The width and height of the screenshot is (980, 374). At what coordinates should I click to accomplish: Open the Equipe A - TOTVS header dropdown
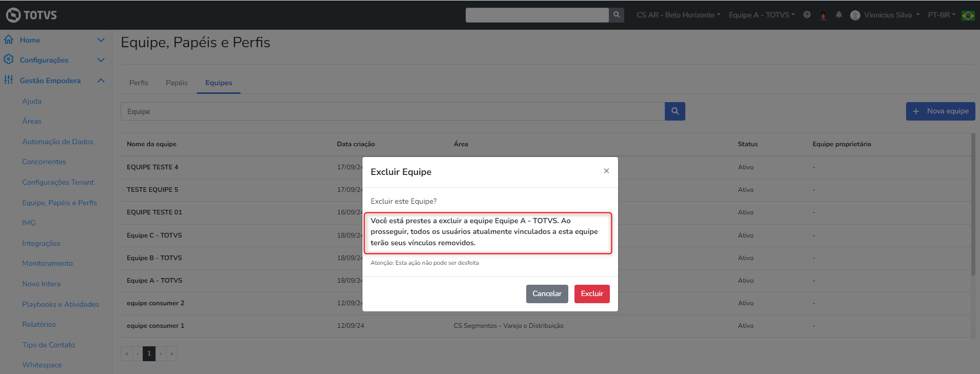[761, 15]
